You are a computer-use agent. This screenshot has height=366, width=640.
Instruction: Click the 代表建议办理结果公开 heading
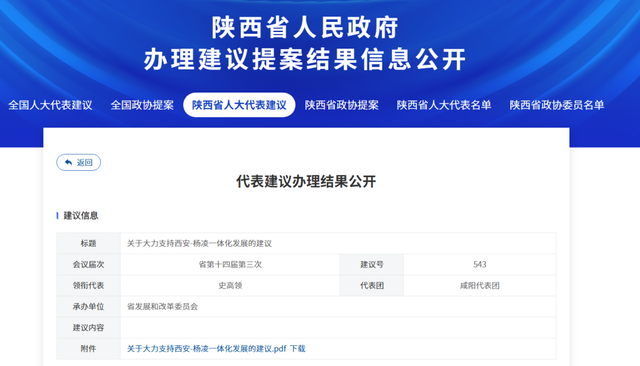click(x=306, y=182)
